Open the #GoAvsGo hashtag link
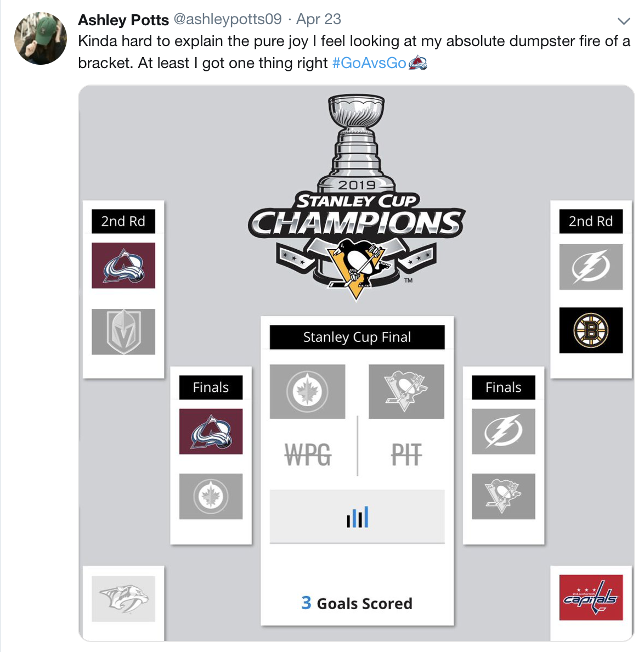 pyautogui.click(x=369, y=63)
